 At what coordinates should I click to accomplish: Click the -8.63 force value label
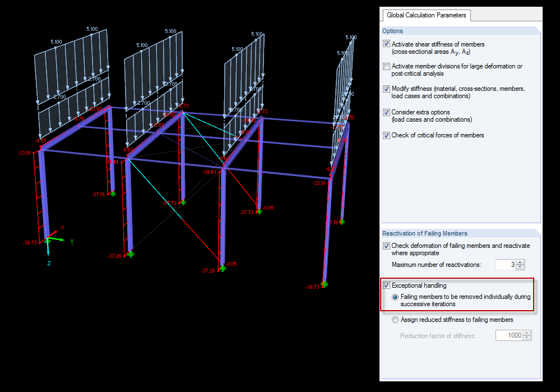point(127,149)
